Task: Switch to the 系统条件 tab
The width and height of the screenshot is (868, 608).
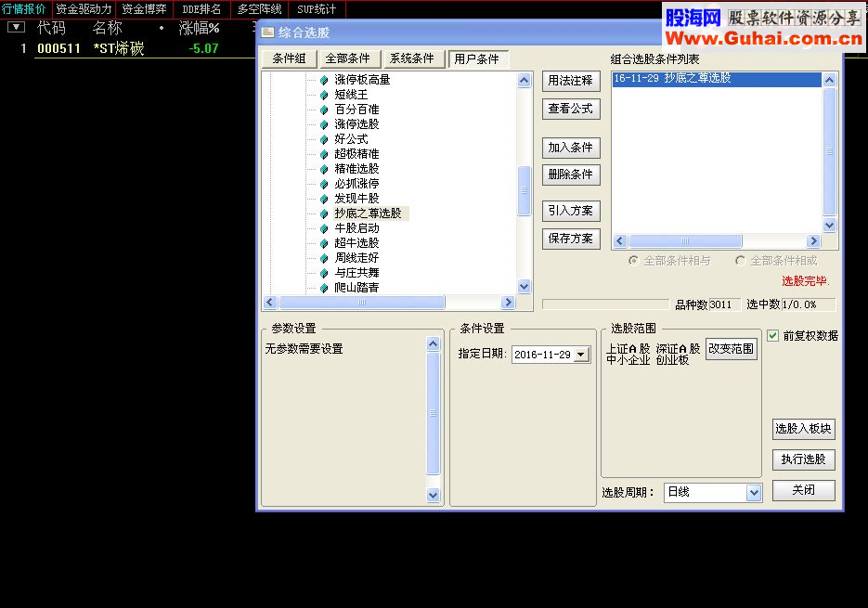Action: pos(412,58)
